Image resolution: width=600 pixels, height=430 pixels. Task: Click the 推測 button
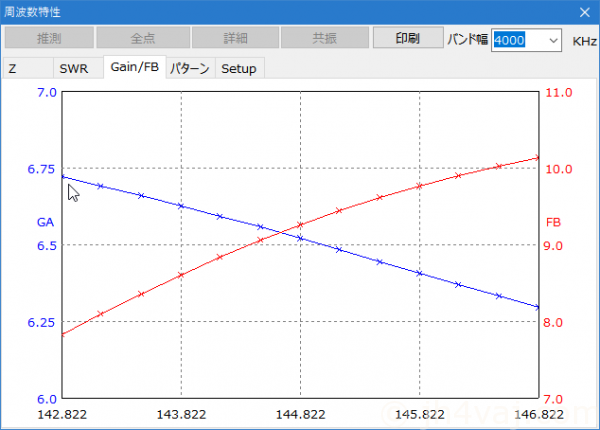(49, 39)
